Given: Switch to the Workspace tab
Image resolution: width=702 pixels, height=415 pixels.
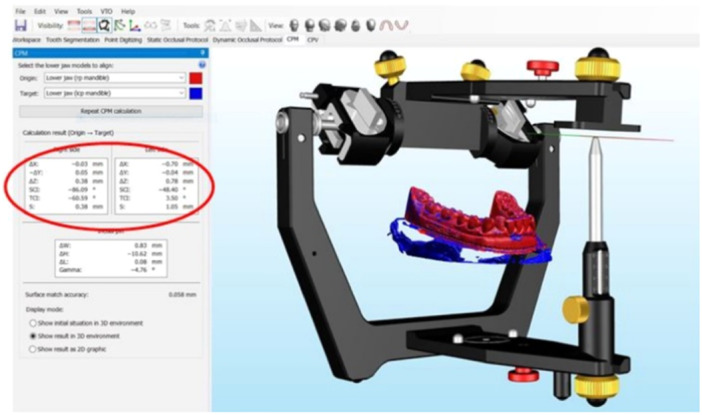Looking at the screenshot, I should click(x=27, y=40).
